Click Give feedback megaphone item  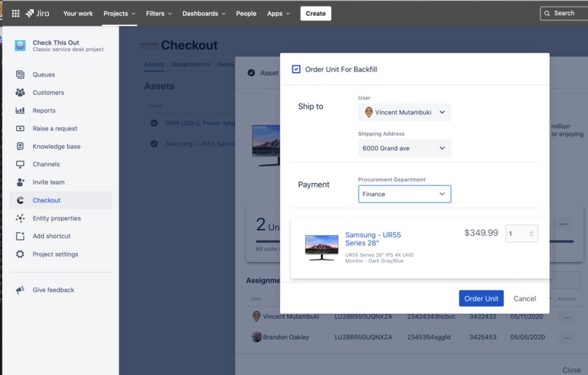coord(61,290)
